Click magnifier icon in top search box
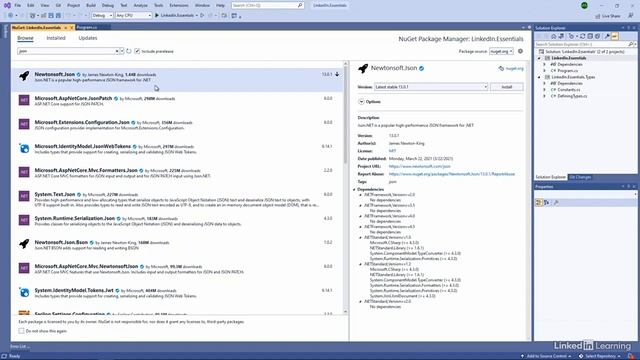Viewport: 640px width, 360px height. [x=300, y=5]
